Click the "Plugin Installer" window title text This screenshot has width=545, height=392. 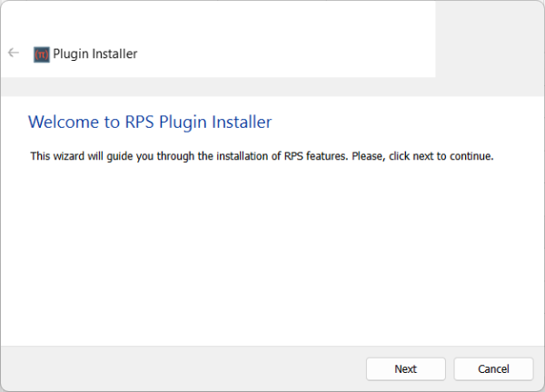coord(95,54)
